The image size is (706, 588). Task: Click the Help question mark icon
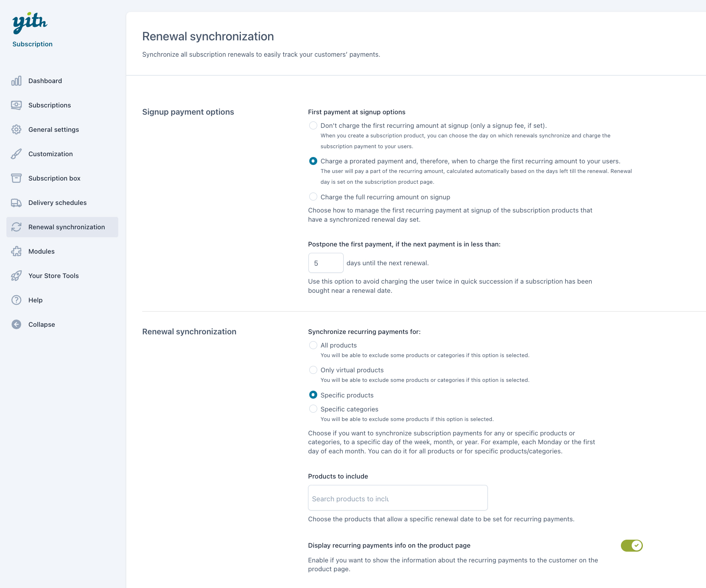point(16,300)
